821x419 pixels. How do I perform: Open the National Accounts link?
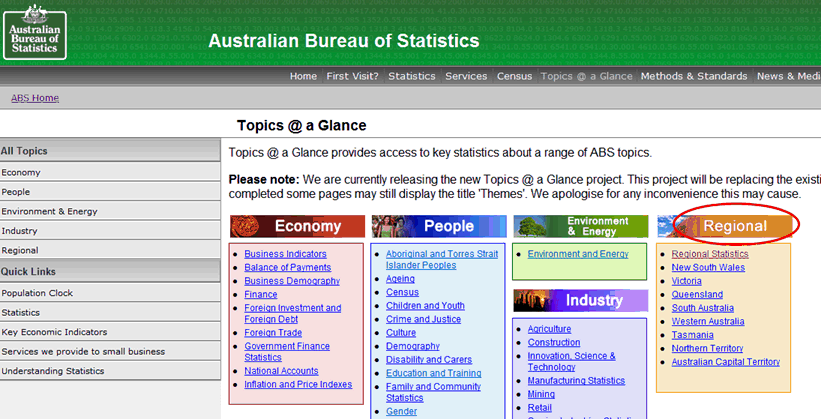(281, 371)
